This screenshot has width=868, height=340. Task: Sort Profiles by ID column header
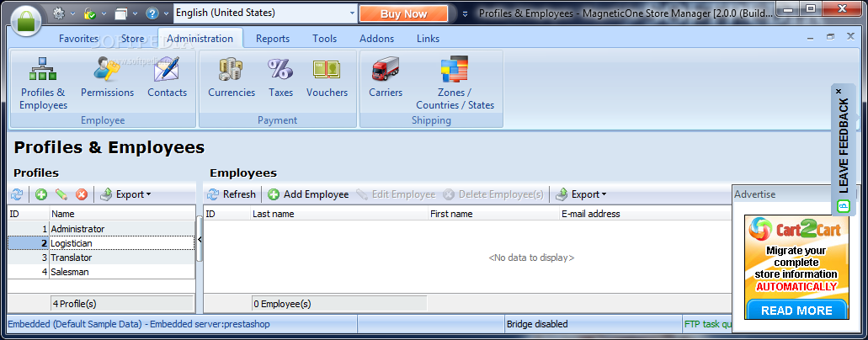29,214
